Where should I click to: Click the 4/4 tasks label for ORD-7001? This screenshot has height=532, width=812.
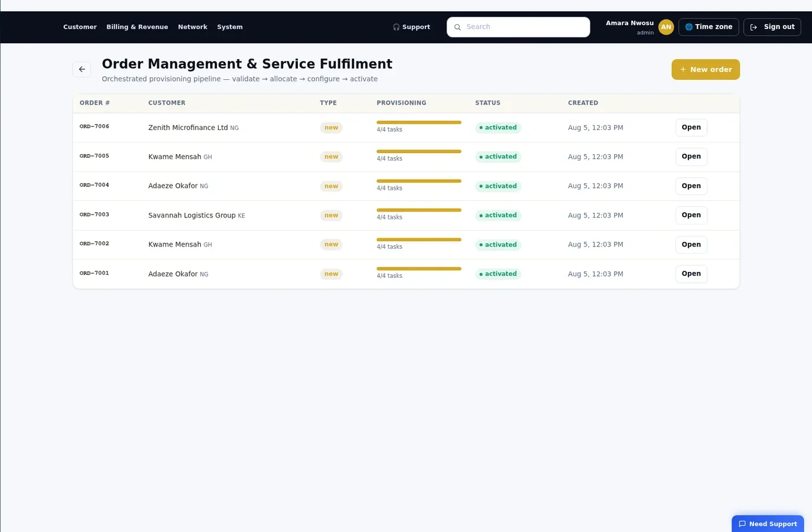[x=389, y=276]
